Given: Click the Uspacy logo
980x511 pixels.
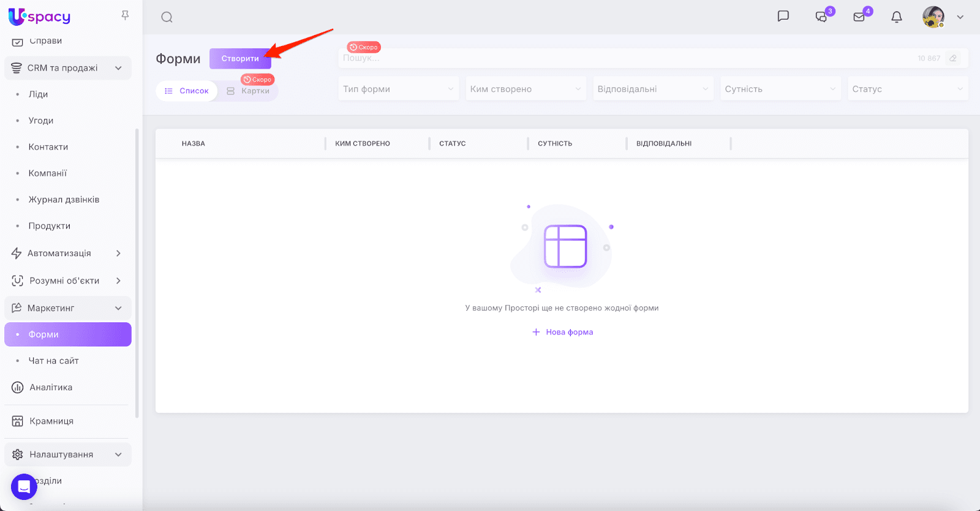Looking at the screenshot, I should (39, 17).
